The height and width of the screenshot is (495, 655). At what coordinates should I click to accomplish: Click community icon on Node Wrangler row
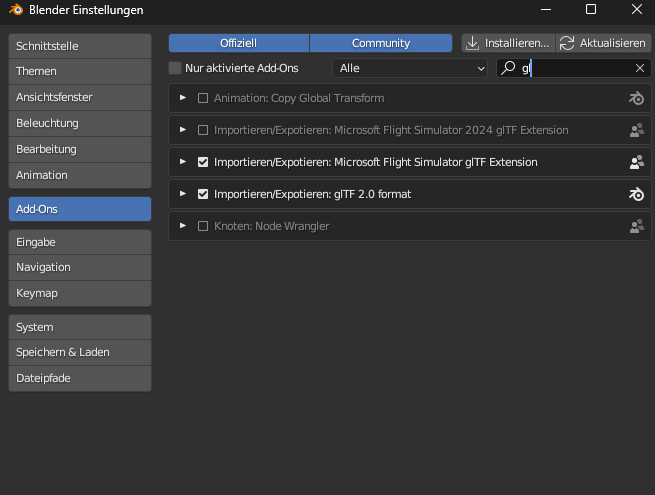coord(637,226)
